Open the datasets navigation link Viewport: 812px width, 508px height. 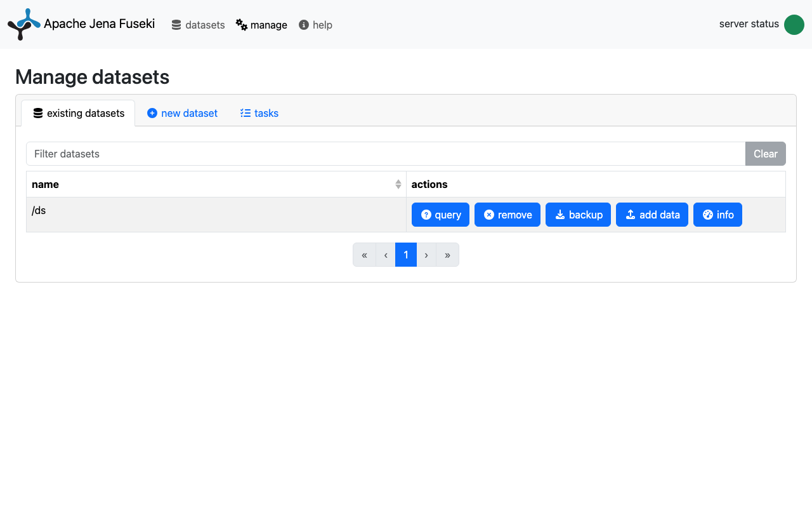click(198, 25)
